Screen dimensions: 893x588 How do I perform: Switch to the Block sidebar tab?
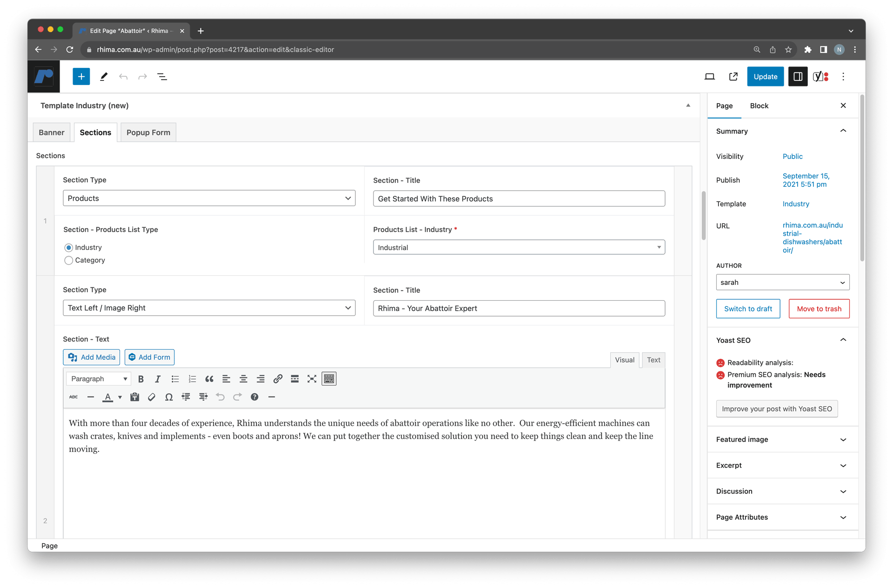[x=759, y=106]
